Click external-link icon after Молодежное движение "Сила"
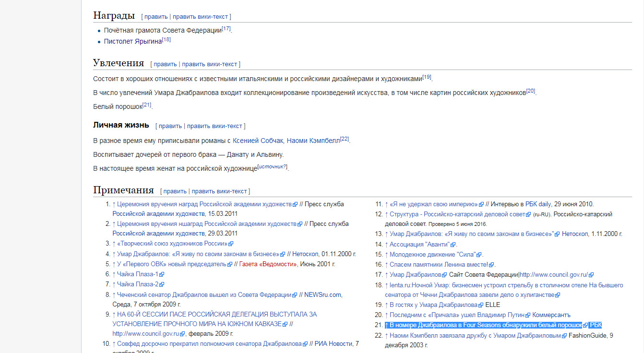 (x=480, y=255)
